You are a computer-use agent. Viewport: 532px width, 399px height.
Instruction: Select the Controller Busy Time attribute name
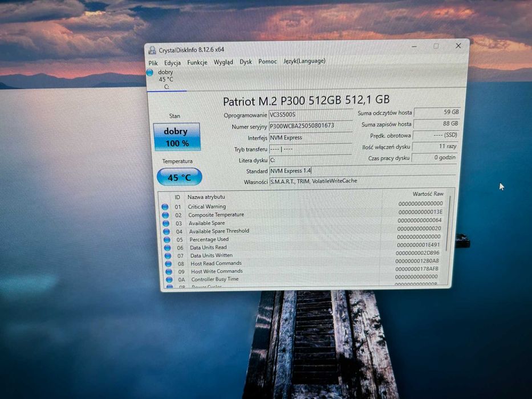[215, 279]
